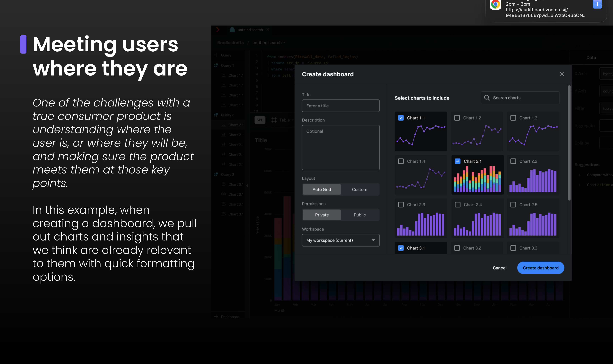Screen dimensions: 613x364
Task: Open the Y Axis count dropdown
Action: (x=606, y=91)
